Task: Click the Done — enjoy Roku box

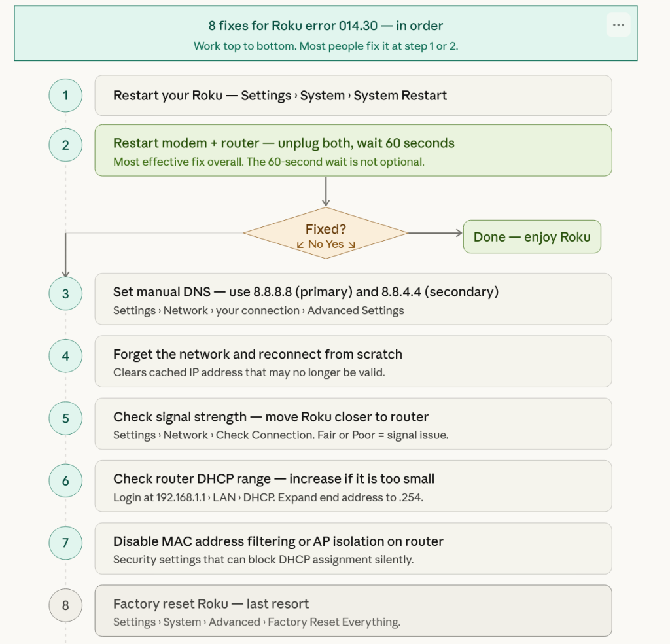Action: point(531,237)
